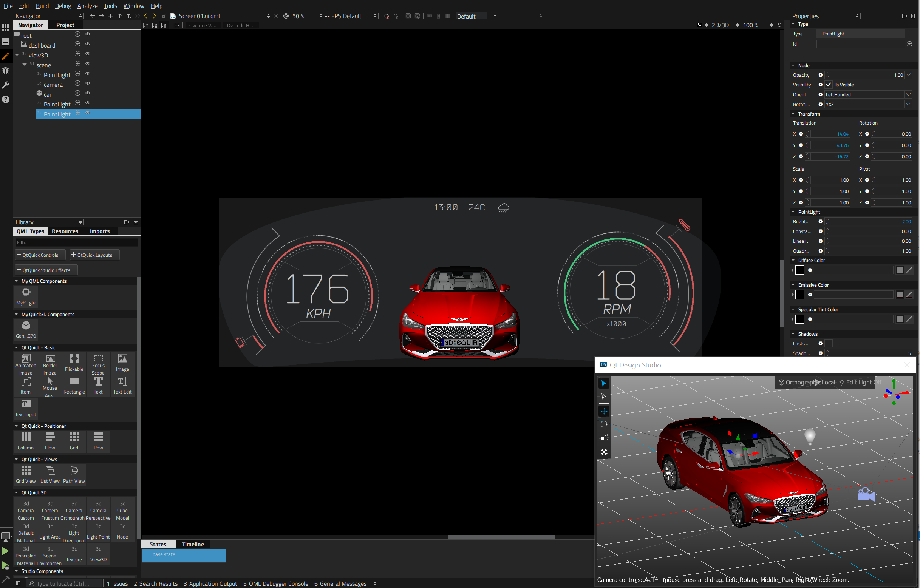Open Design mode pencil icon in sidebar
This screenshot has height=588, width=920.
(x=5, y=56)
